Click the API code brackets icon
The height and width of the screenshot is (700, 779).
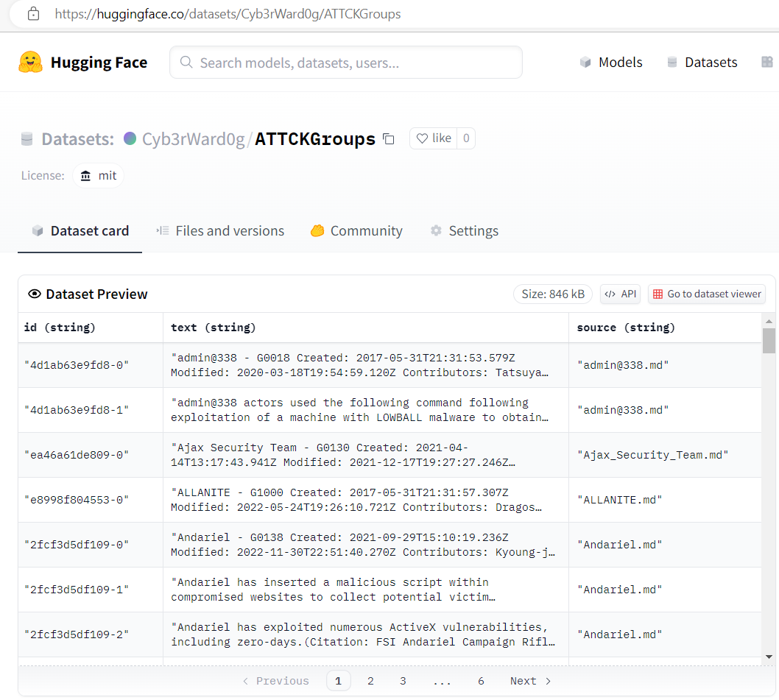click(x=610, y=294)
